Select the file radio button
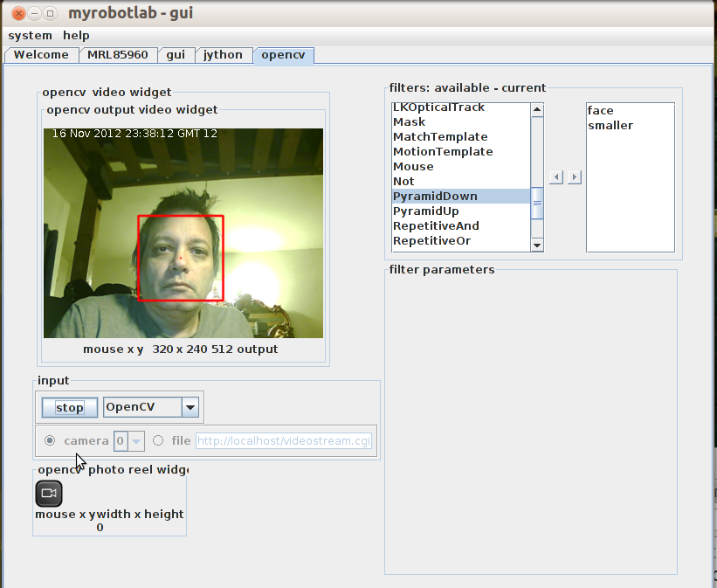This screenshot has height=588, width=717. point(158,440)
